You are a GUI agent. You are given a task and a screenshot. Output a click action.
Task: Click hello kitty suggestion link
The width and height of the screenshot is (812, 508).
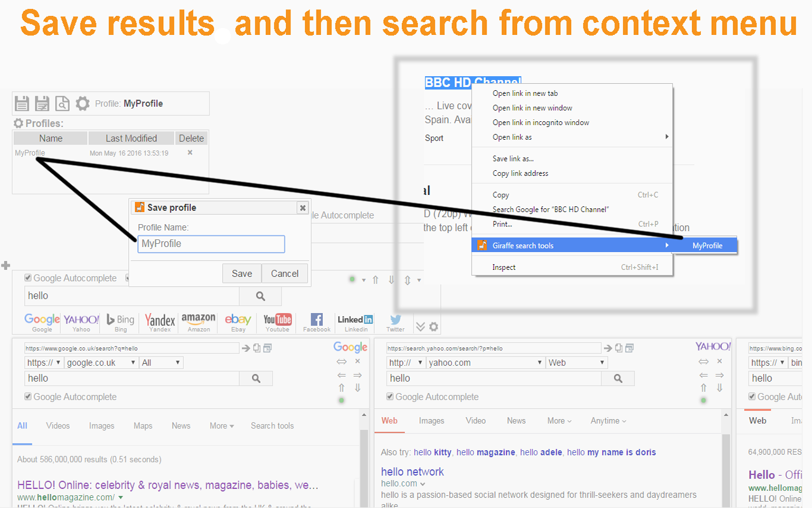(x=433, y=453)
